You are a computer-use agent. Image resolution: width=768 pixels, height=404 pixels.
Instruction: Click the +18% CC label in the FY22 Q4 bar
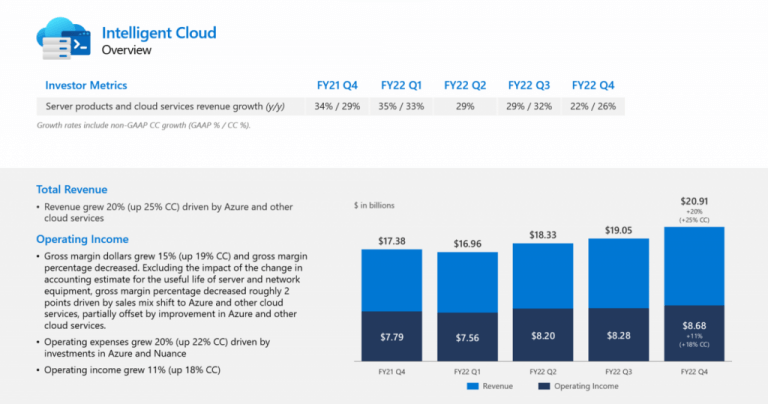[694, 345]
